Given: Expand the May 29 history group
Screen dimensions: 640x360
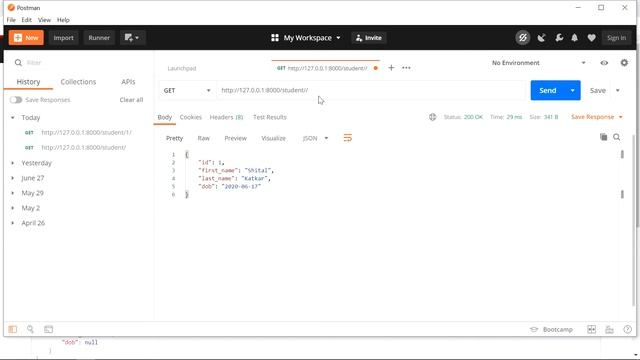Looking at the screenshot, I should click(13, 193).
